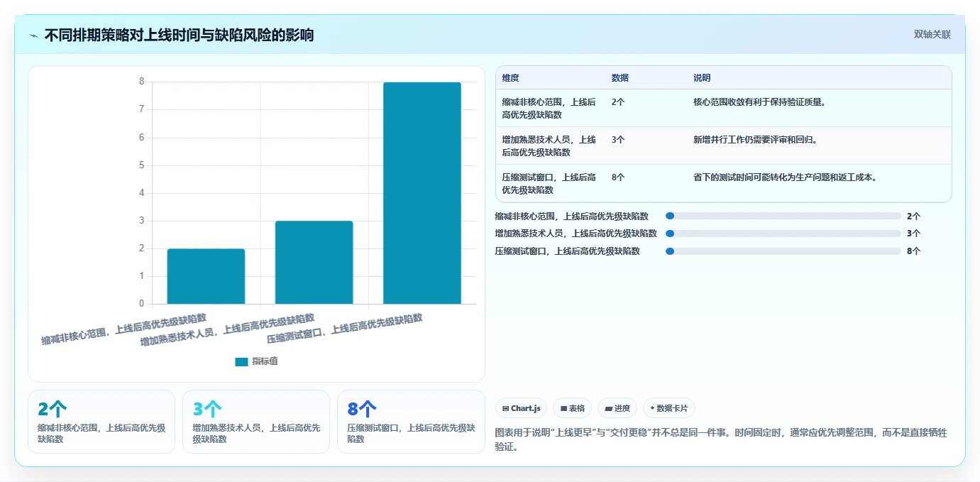Open the 3个 data card
This screenshot has width=980, height=482.
[x=256, y=422]
